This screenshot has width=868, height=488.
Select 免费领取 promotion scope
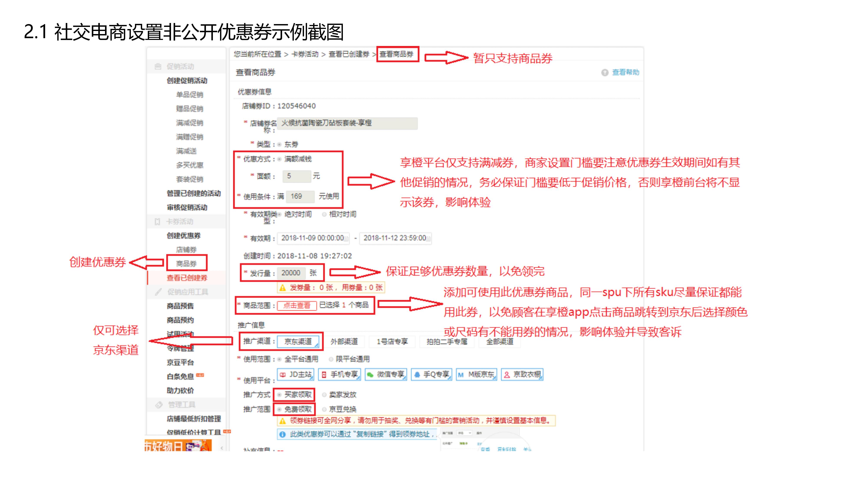click(279, 409)
